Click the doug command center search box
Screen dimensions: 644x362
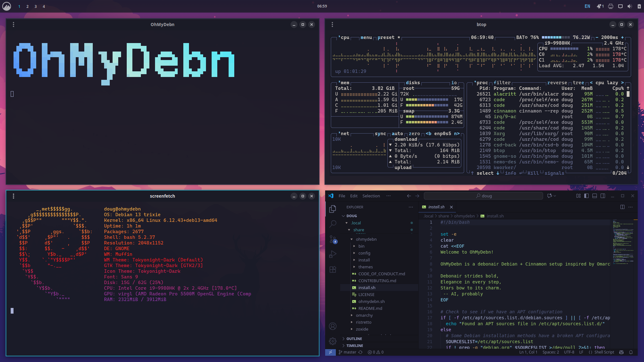483,196
